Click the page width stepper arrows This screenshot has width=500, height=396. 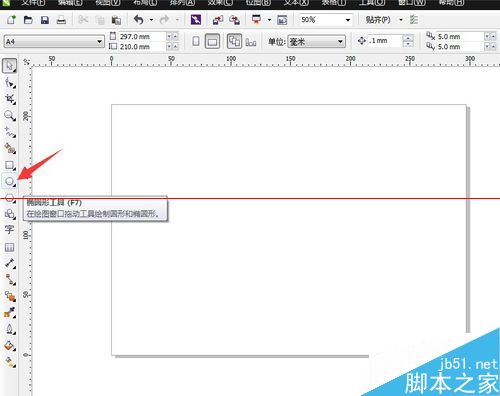[x=172, y=36]
